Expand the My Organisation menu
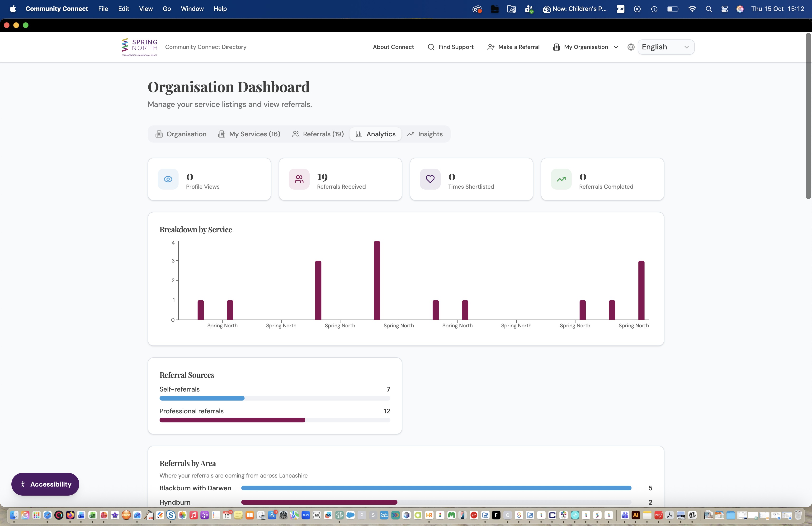This screenshot has height=526, width=812. [x=585, y=47]
